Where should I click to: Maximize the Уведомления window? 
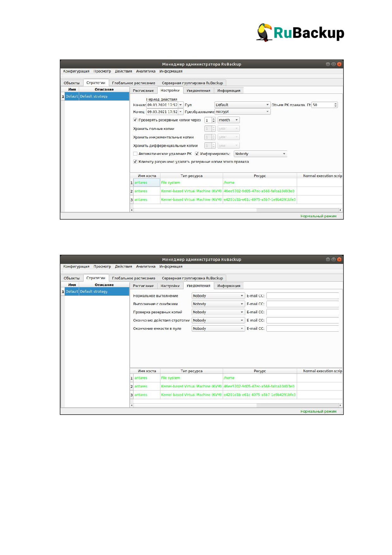333,259
